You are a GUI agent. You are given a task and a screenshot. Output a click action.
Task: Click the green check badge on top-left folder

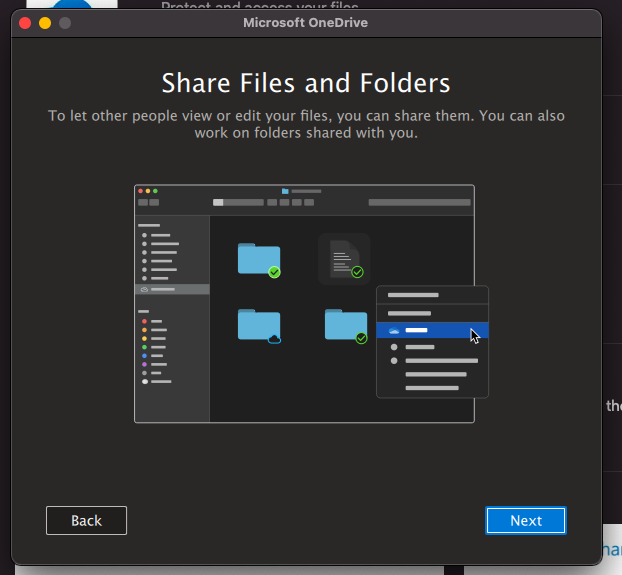(274, 272)
